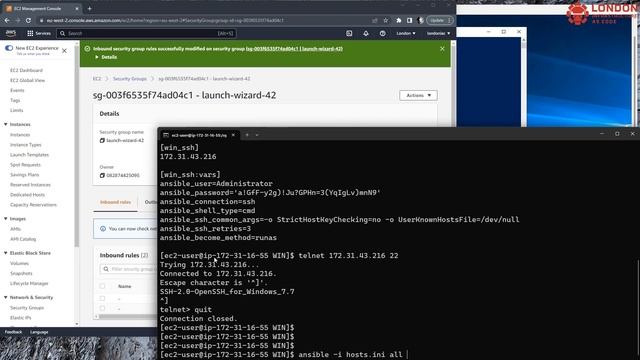
Task: Open EC2 Dashboard in the sidebar
Action: tap(26, 71)
